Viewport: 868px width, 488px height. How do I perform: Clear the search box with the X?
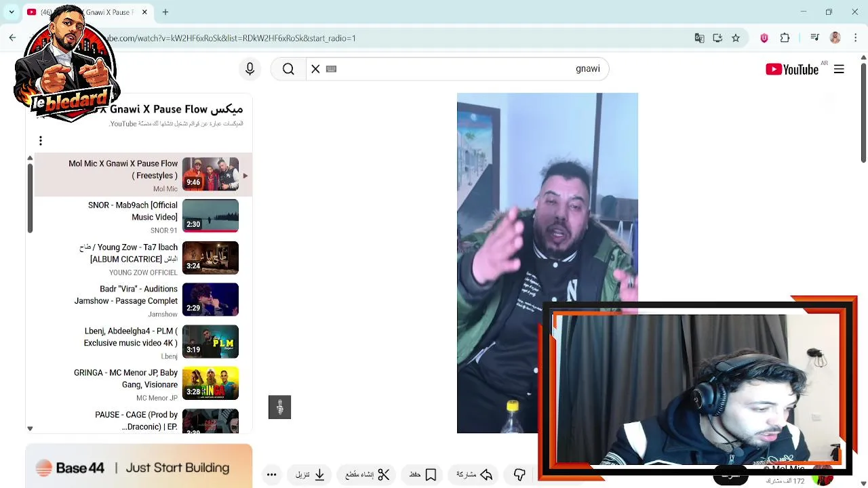[x=315, y=68]
